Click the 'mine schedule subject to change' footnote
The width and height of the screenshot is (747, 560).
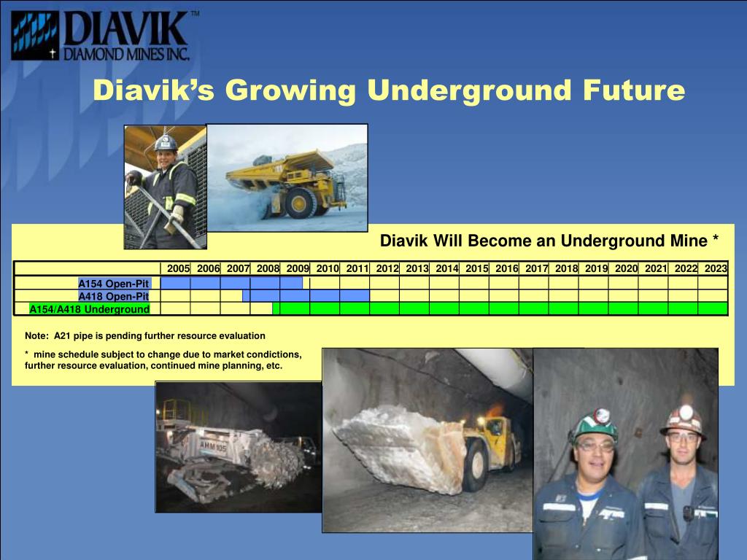163,360
